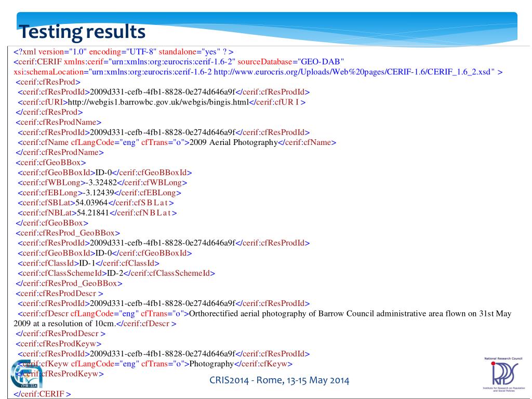Select '2009 at a resolution of 10cm.' text
Screen dimensions: 532x399
coord(64,324)
